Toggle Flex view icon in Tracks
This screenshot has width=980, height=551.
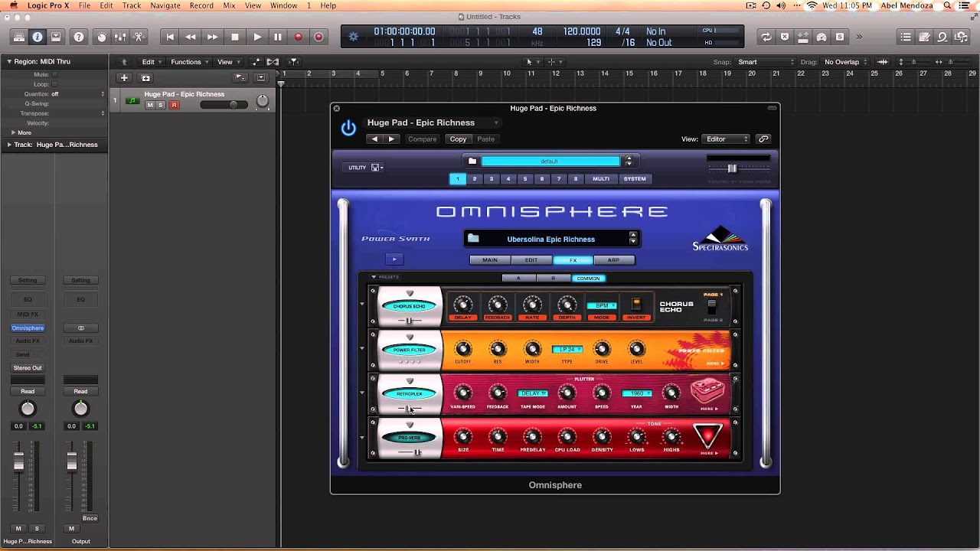(x=273, y=62)
